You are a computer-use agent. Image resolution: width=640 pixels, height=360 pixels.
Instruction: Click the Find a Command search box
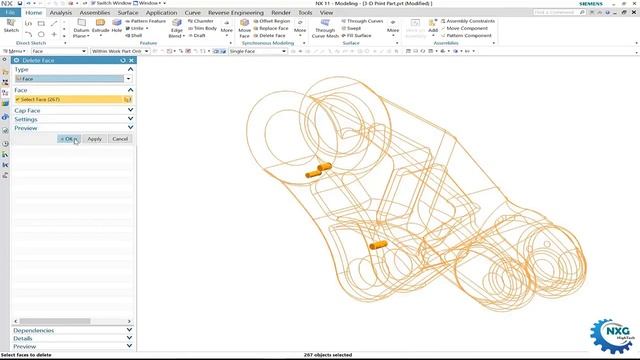pyautogui.click(x=559, y=12)
